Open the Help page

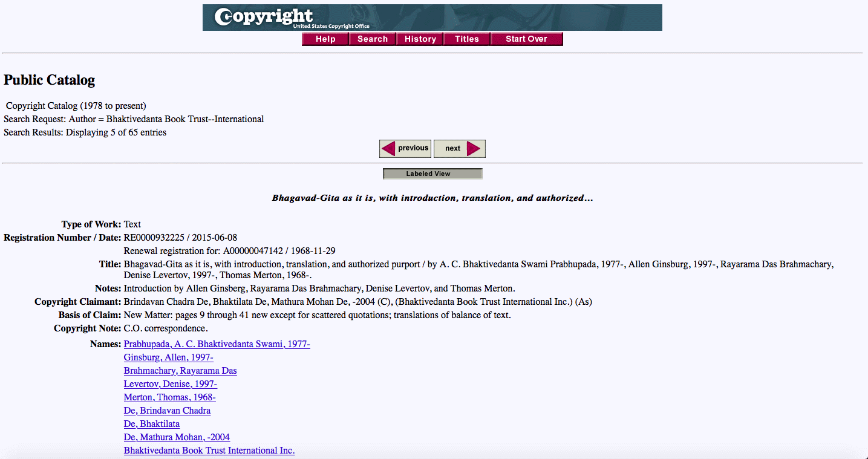click(325, 39)
